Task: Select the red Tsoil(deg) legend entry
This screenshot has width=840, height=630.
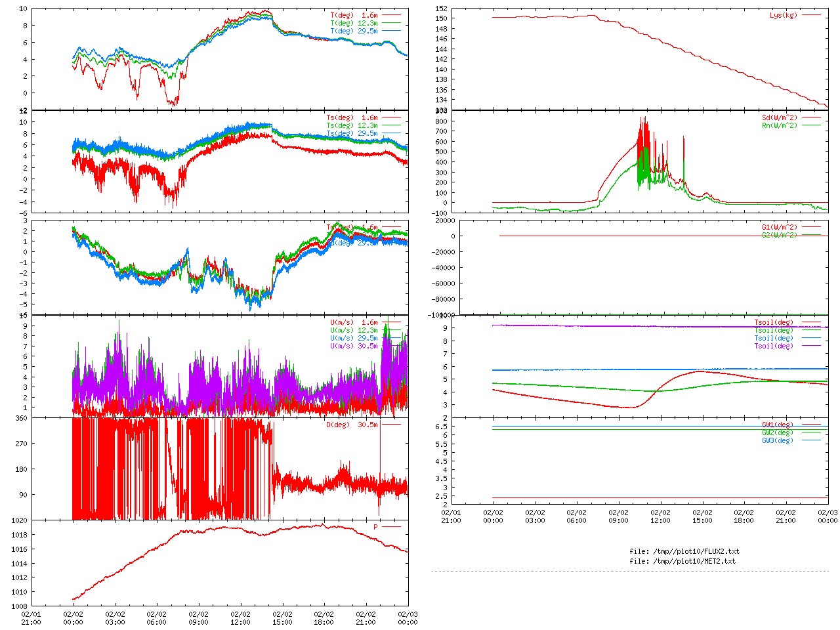Action: (773, 323)
